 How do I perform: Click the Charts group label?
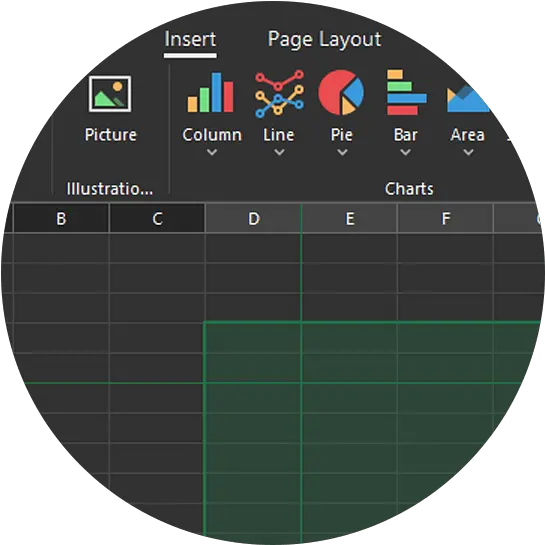(409, 189)
